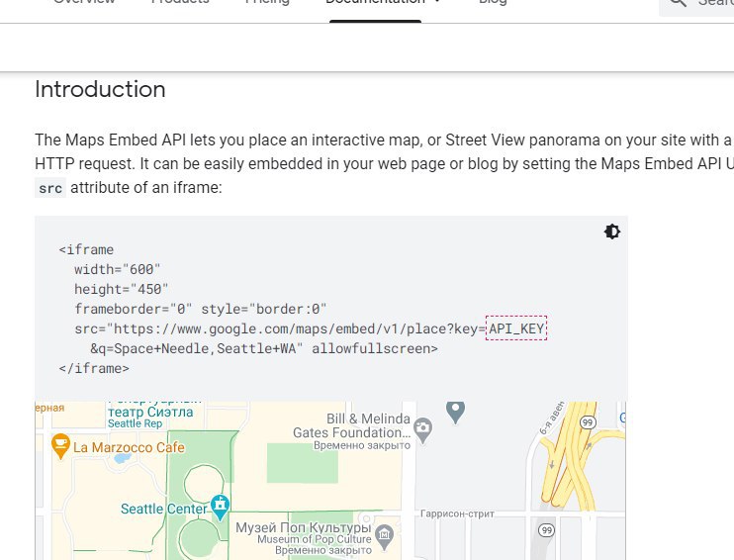Image resolution: width=734 pixels, height=560 pixels.
Task: Click the API_KEY placeholder in code
Action: click(516, 328)
